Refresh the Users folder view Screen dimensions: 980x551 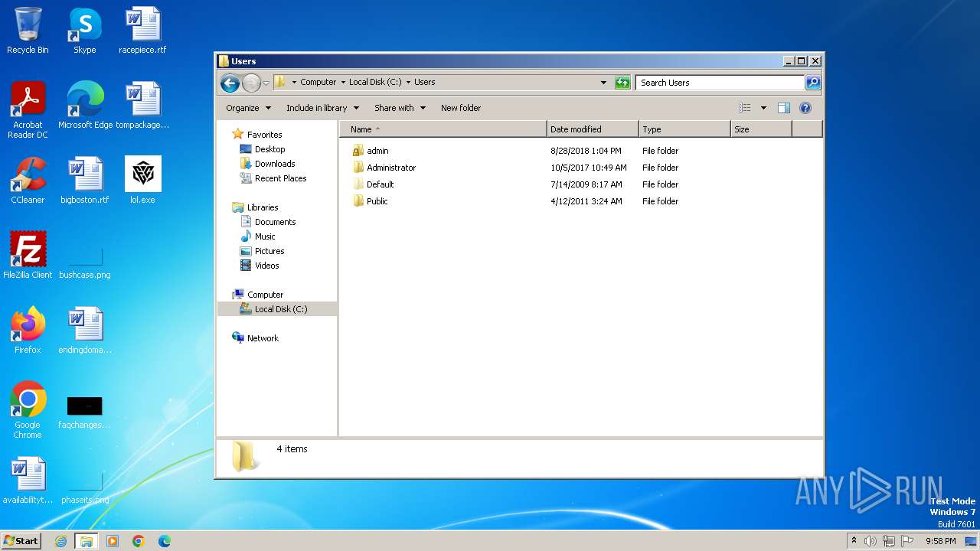point(622,83)
